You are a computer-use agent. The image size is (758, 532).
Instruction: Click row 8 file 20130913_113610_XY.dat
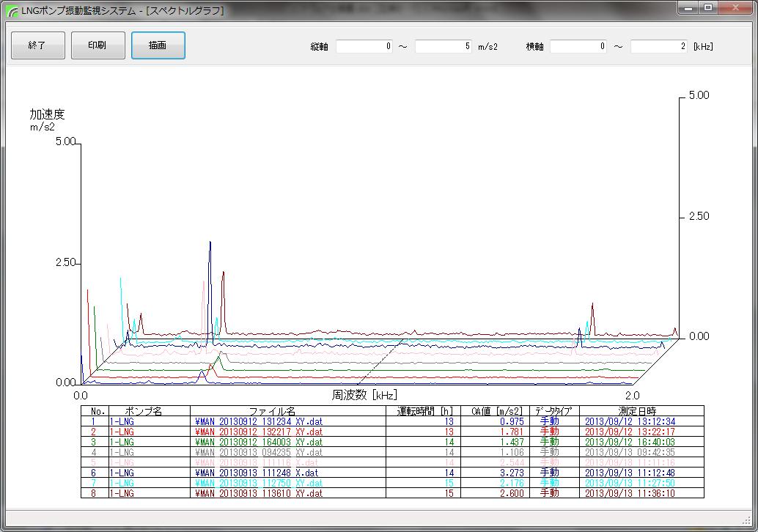point(259,493)
